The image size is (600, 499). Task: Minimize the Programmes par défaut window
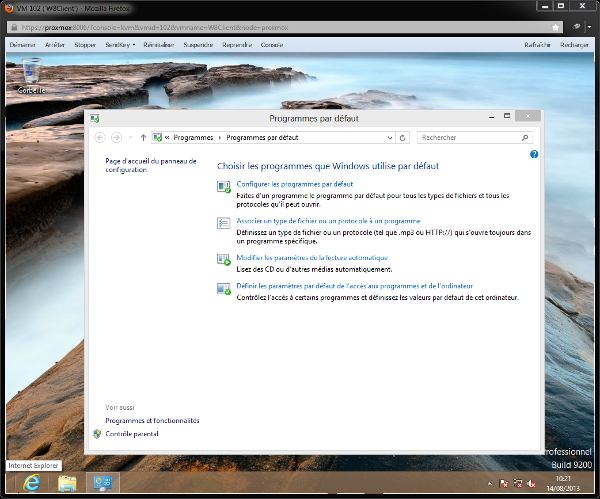[x=491, y=117]
